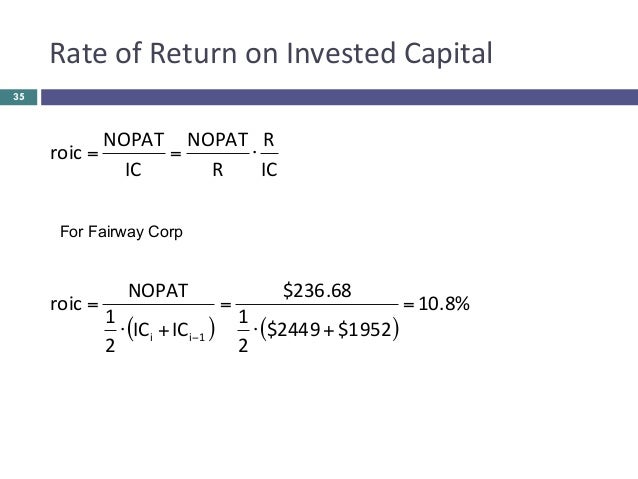Viewport: 638px width, 479px height.
Task: Click the NOPAT numerator above the R denominator
Action: (217, 139)
